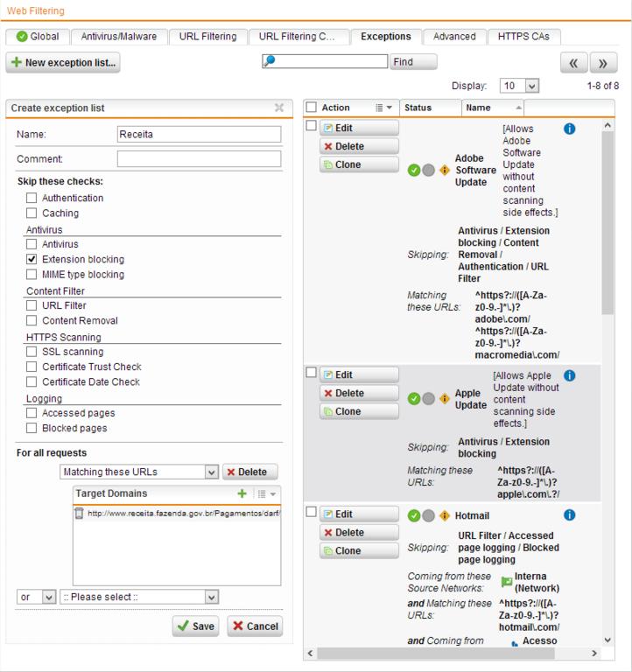
Task: Open Action column list menu icon
Action: [383, 108]
